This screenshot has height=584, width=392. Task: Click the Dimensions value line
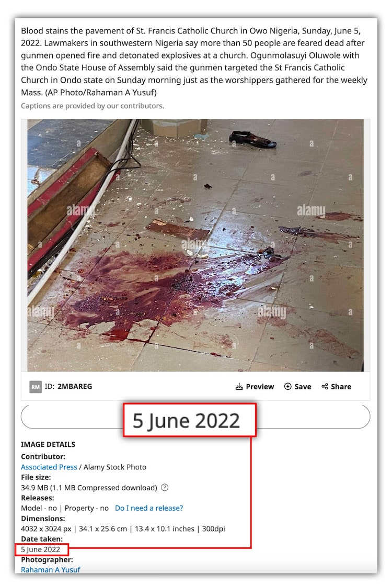click(x=123, y=529)
